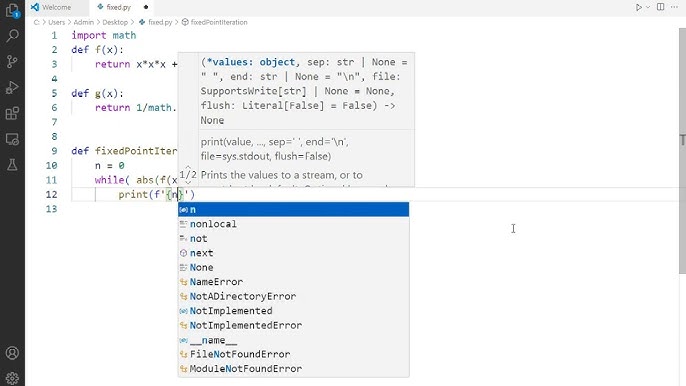The width and height of the screenshot is (686, 386).
Task: Expand the run button dropdown arrow
Action: pos(648,7)
